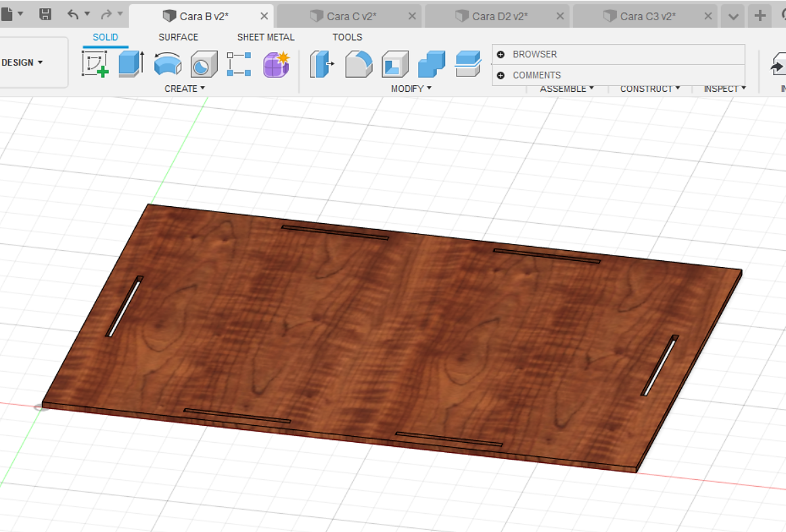The width and height of the screenshot is (786, 532).
Task: Open the TOOLS ribbon tab
Action: point(348,37)
